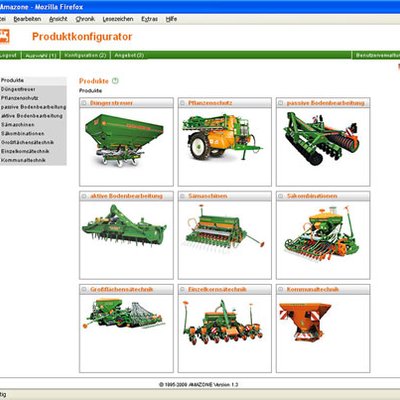Viewport: 400px width, 400px height.
Task: Open the Pflanzenschutz sprayer image
Action: coord(222,137)
